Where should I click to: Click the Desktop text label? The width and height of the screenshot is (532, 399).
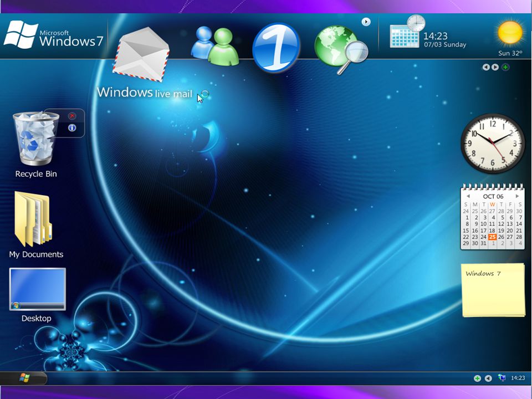37,318
